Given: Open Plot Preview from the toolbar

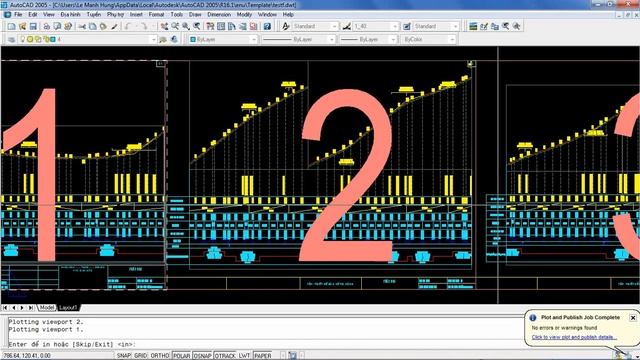Looking at the screenshot, I should coord(57,26).
